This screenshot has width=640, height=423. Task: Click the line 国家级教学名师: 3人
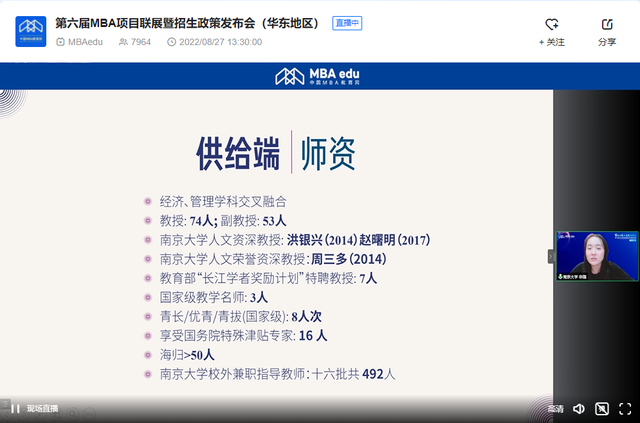click(x=213, y=297)
